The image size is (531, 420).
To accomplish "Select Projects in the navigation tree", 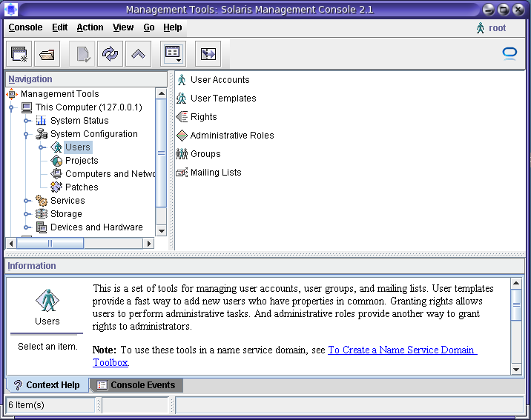I will coord(82,161).
